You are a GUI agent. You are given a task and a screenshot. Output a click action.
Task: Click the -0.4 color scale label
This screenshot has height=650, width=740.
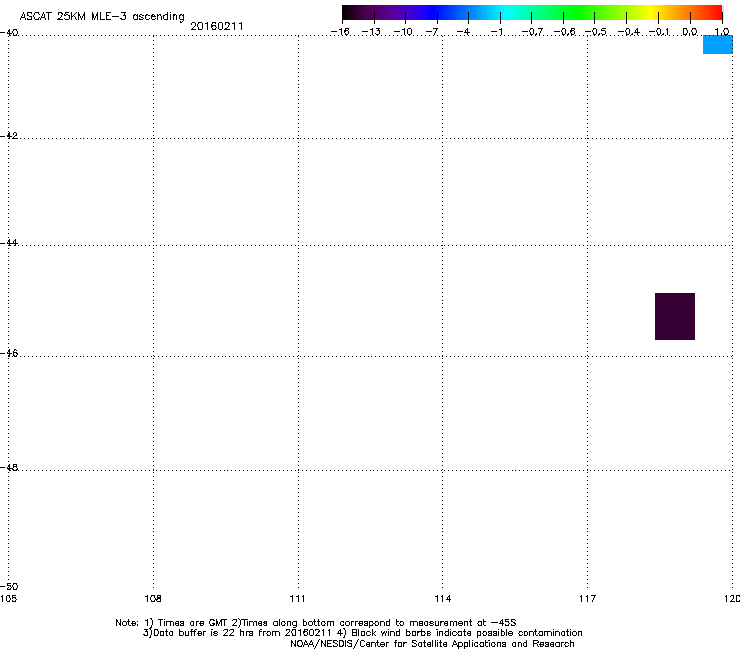(629, 32)
